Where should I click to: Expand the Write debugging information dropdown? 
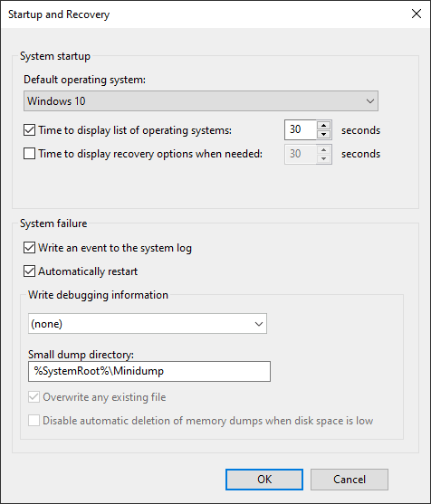pos(148,324)
